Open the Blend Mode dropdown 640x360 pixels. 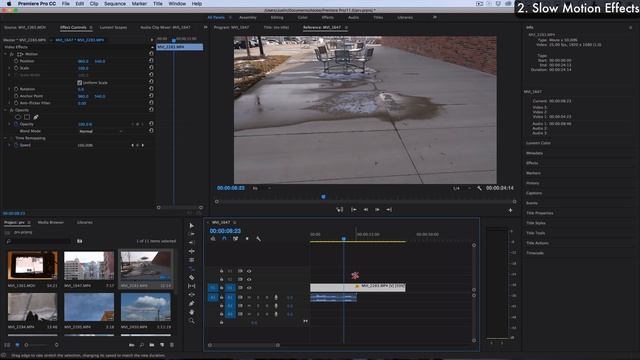(100, 131)
